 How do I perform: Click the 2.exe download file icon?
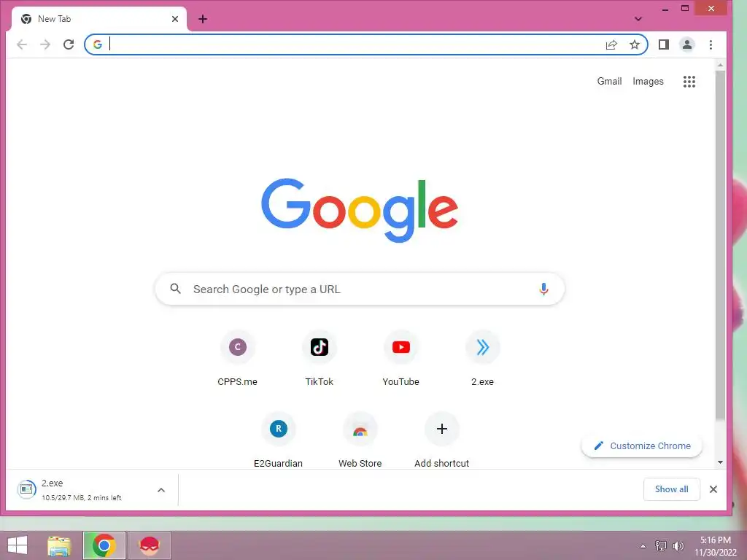(27, 489)
